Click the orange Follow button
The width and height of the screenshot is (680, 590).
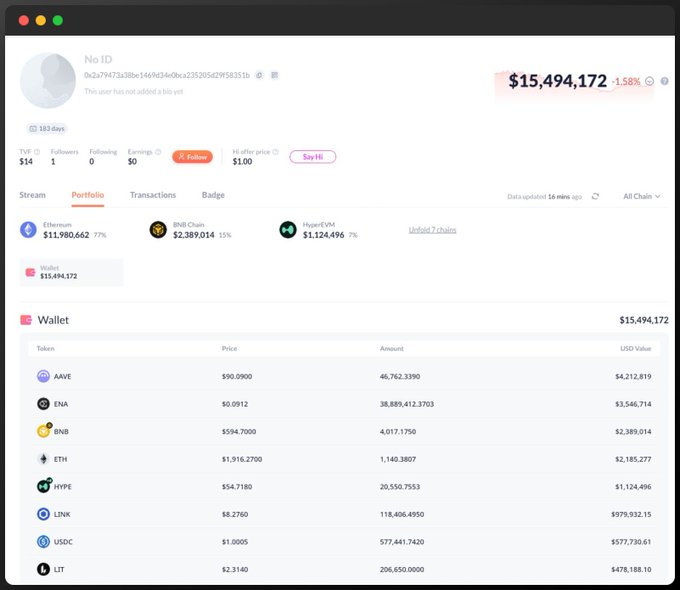193,157
